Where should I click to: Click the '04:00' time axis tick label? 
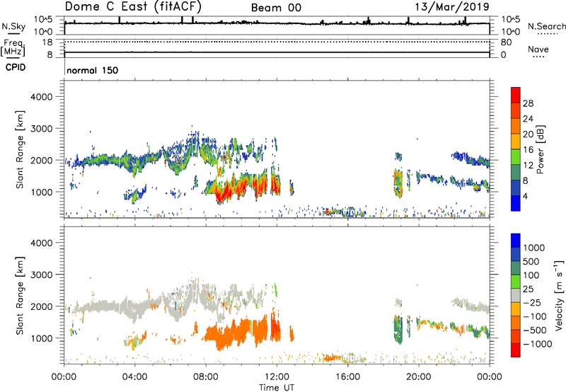(x=135, y=377)
